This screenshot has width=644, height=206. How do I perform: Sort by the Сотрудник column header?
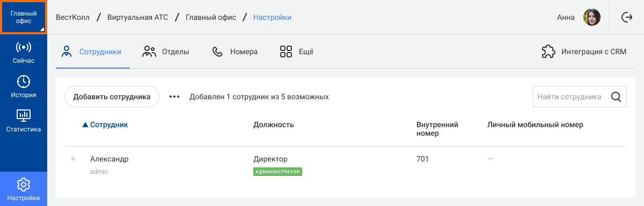pyautogui.click(x=105, y=125)
